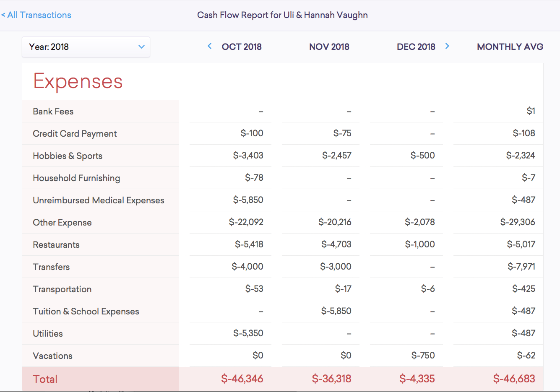Select the DEC 2018 column header
Viewport: 560px width, 392px height.
416,47
